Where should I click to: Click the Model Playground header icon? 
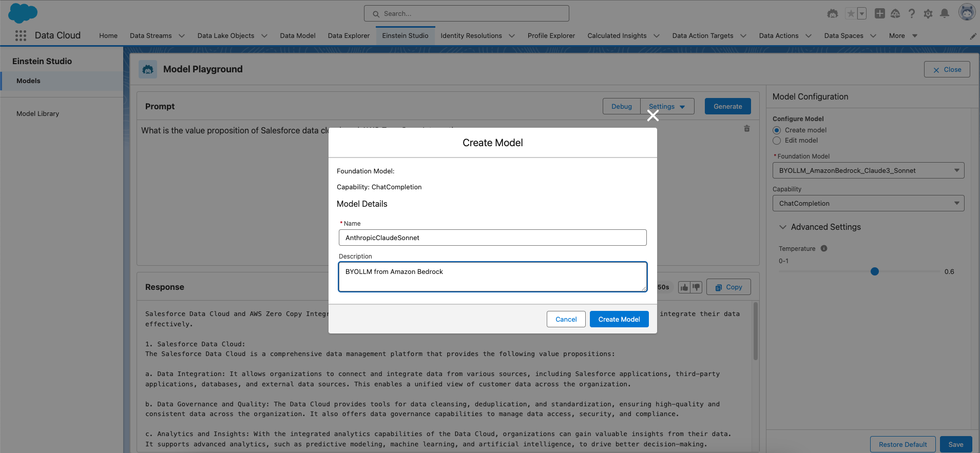click(x=148, y=69)
